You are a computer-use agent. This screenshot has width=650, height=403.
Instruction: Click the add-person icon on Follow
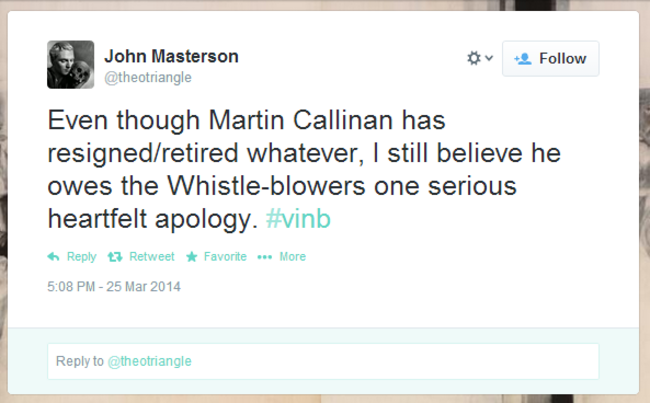click(x=523, y=59)
